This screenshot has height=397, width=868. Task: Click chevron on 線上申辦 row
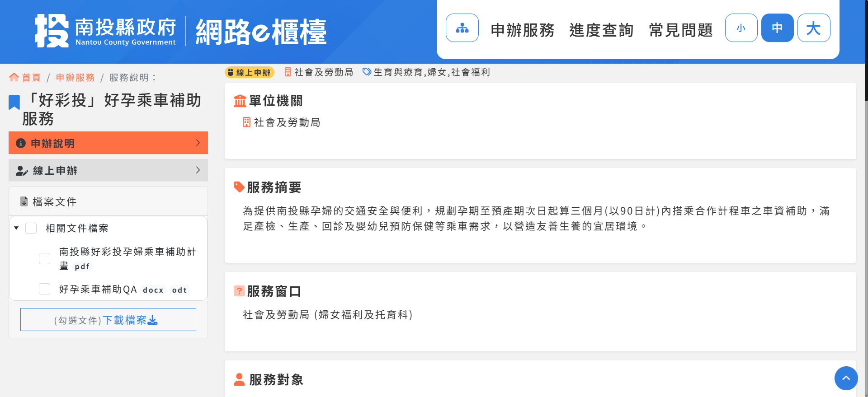click(198, 170)
